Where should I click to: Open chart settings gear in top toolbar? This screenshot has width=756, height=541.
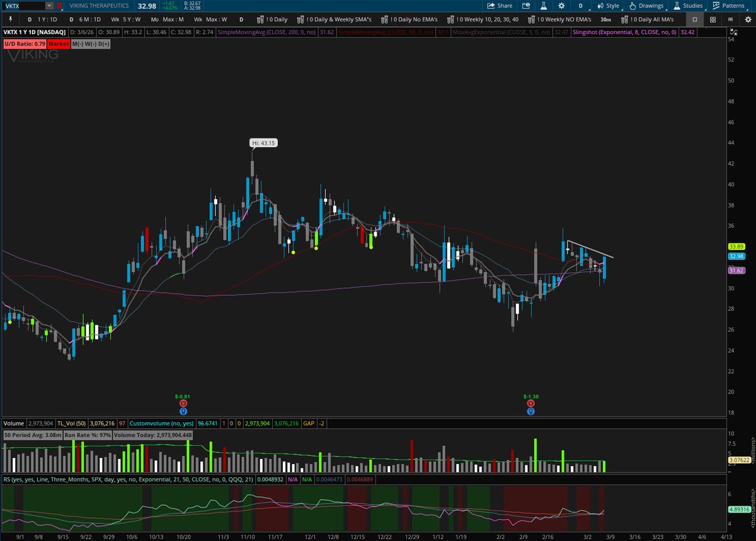click(x=561, y=6)
